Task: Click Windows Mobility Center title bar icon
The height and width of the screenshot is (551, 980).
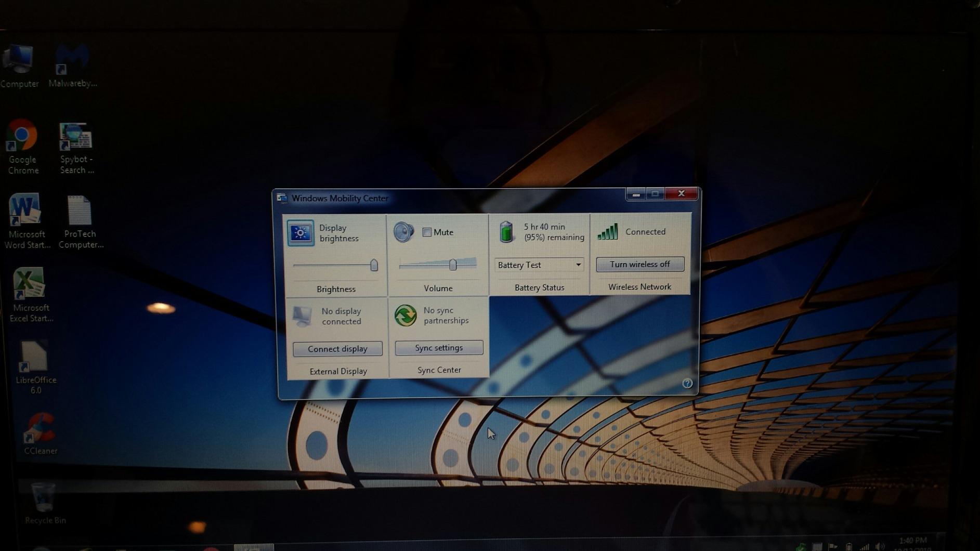Action: 282,198
